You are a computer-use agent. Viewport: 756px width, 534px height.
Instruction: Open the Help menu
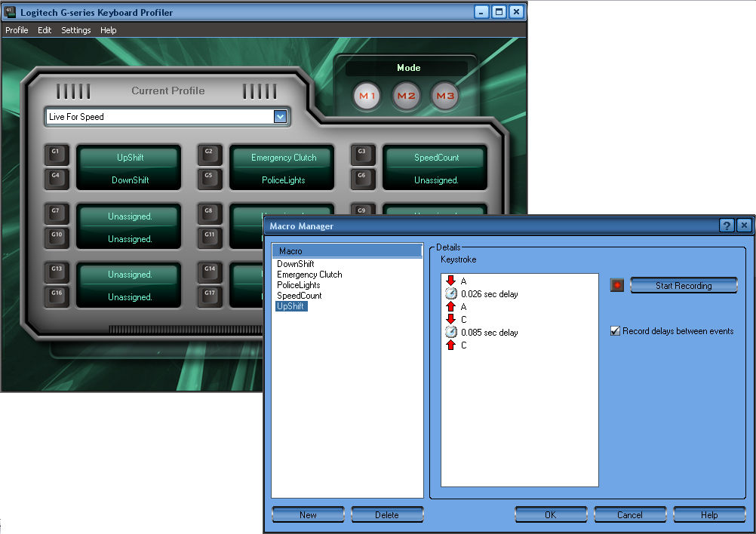(x=109, y=30)
